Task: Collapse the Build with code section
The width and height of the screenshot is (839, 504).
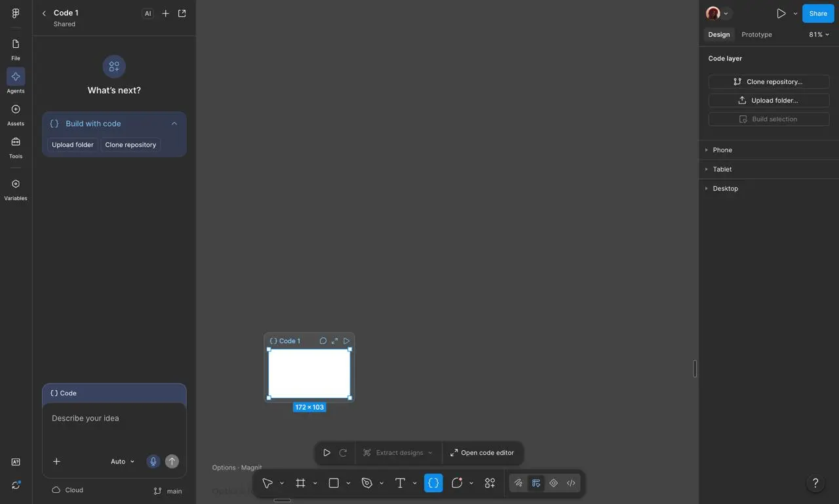Action: 174,123
